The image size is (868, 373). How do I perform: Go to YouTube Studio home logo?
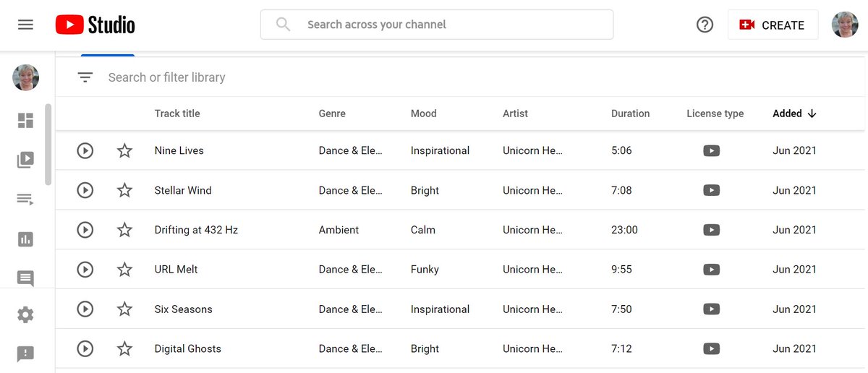point(95,25)
